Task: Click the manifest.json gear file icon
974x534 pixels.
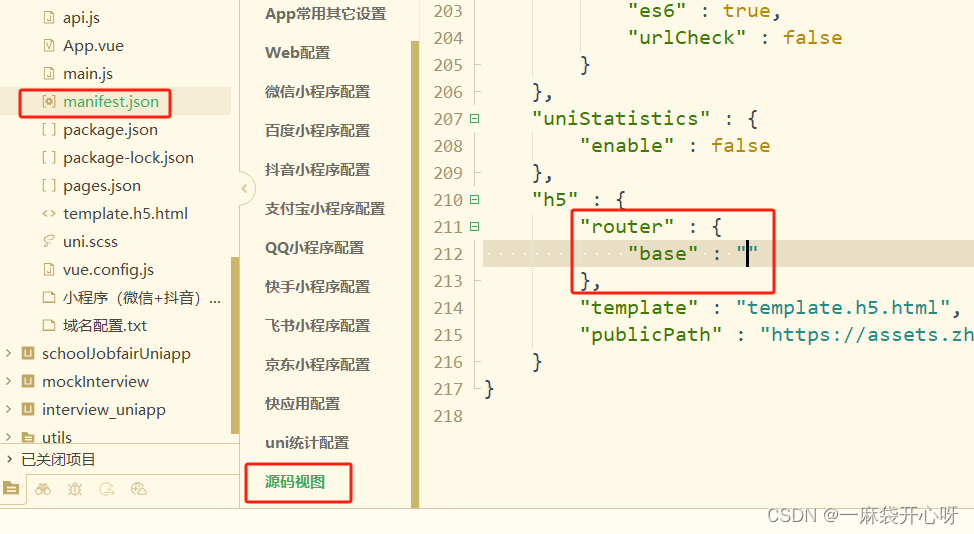Action: coord(48,101)
